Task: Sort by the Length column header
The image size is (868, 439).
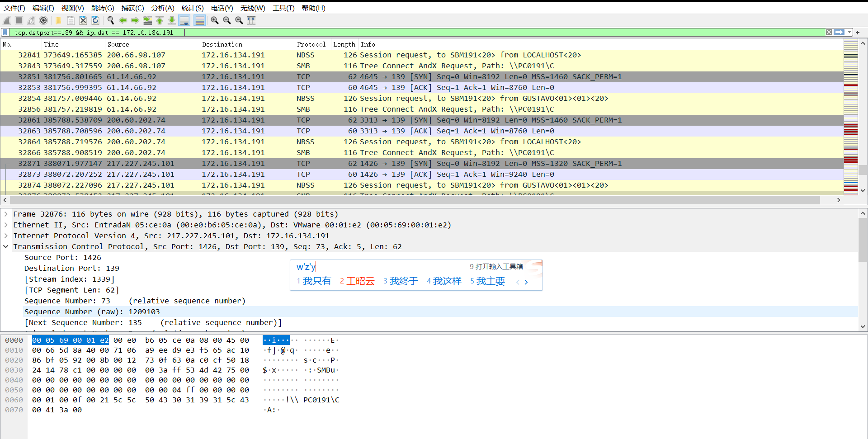Action: pos(344,44)
